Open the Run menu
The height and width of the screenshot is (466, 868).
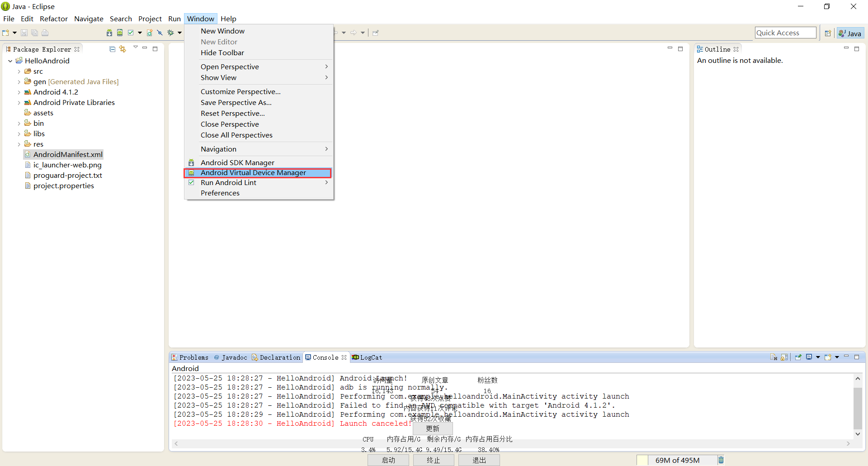pos(175,19)
